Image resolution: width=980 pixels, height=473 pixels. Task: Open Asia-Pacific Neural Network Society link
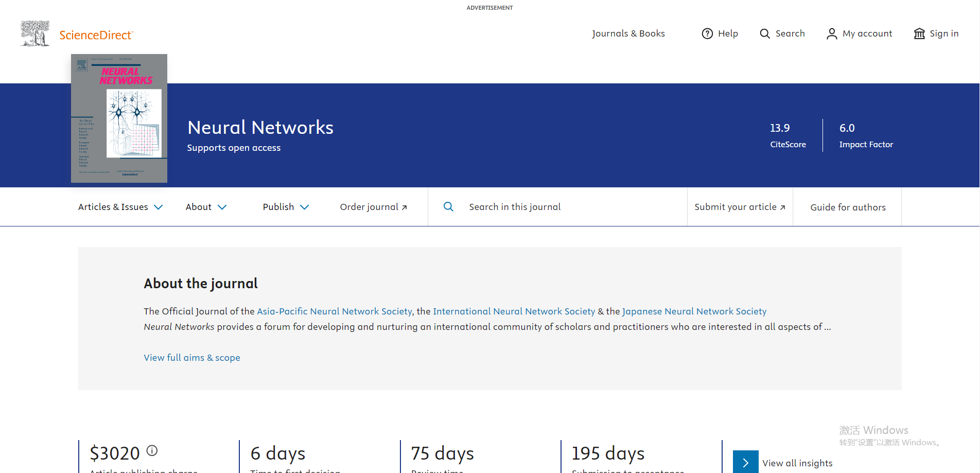pyautogui.click(x=335, y=311)
